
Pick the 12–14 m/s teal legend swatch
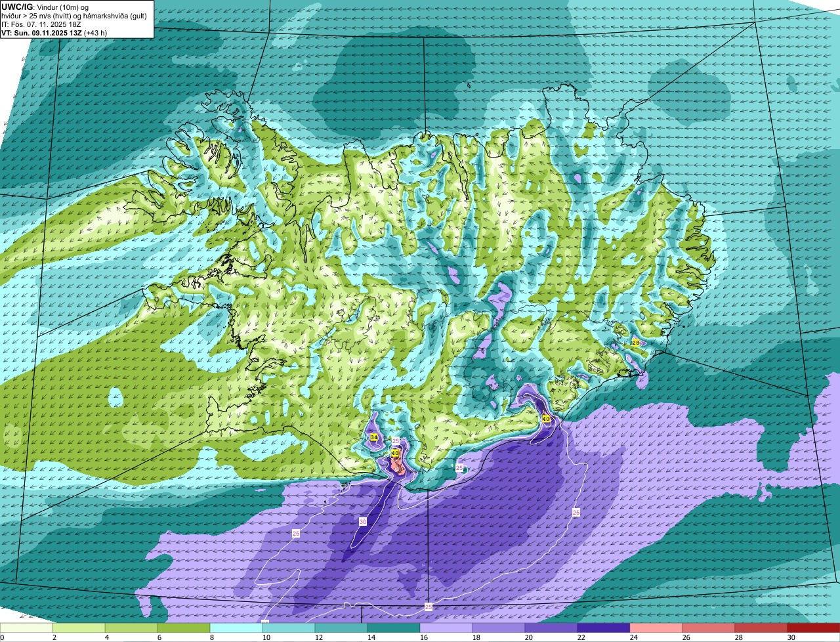pyautogui.click(x=341, y=628)
